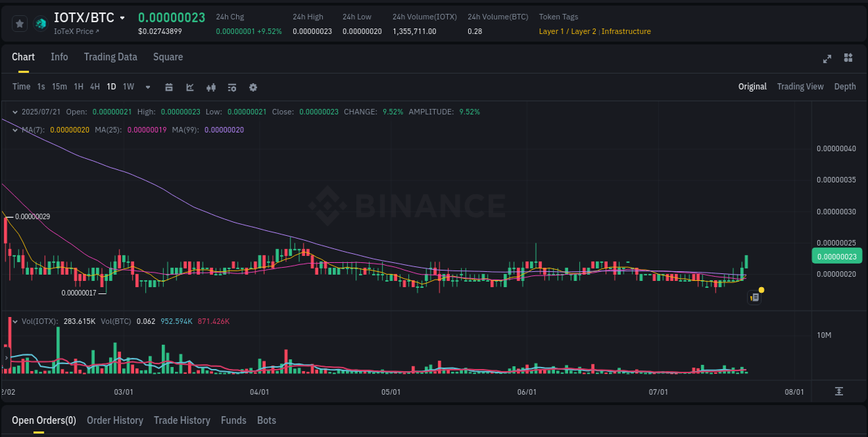This screenshot has height=437, width=868.
Task: Open the candlestick chart type icon
Action: [x=210, y=87]
